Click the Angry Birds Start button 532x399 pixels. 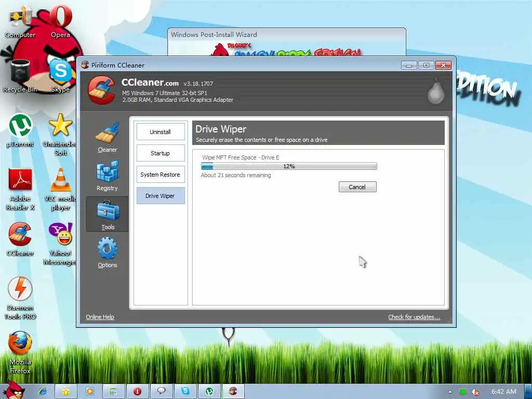click(14, 391)
